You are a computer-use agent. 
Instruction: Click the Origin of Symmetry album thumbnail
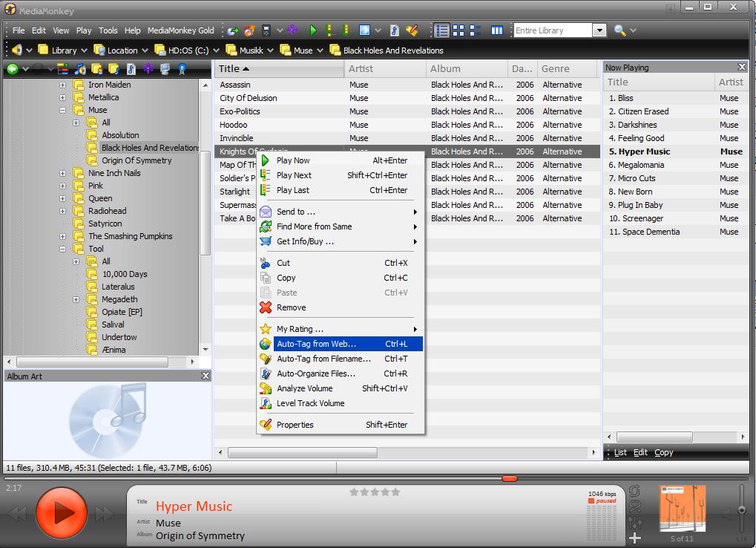683,509
